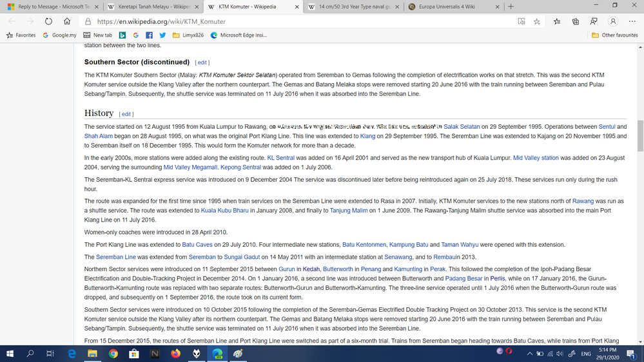Screen dimensions: 644x362
Task: Open the Padang Besar link
Action: (x=463, y=279)
